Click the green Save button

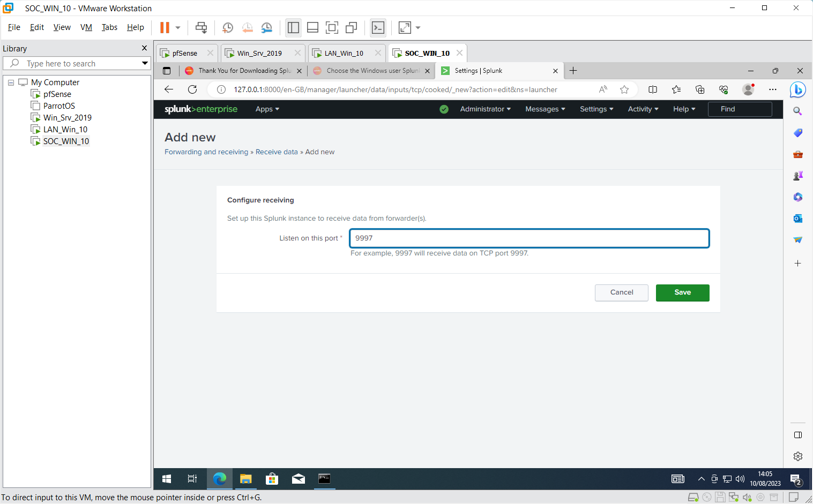(x=682, y=293)
